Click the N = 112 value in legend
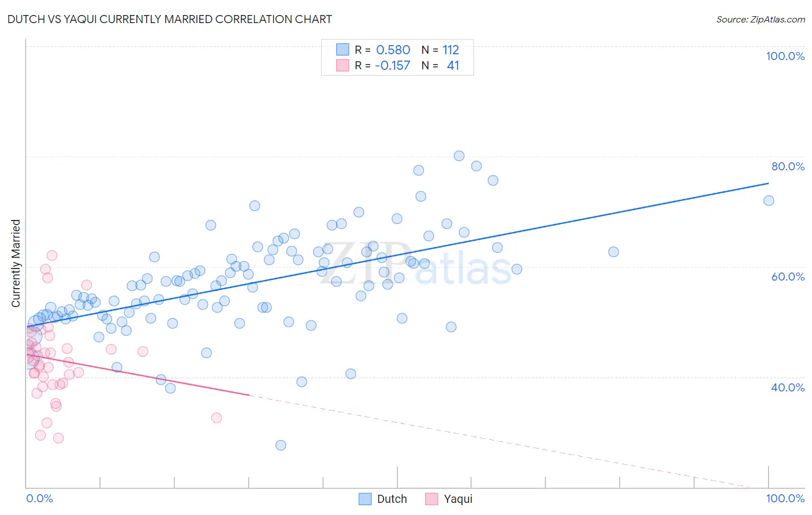The height and width of the screenshot is (515, 812). 440,50
